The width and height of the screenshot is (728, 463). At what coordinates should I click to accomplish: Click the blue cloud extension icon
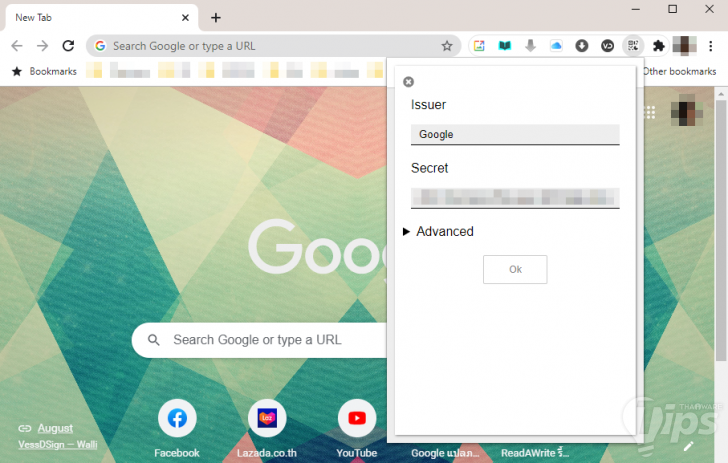click(x=556, y=46)
